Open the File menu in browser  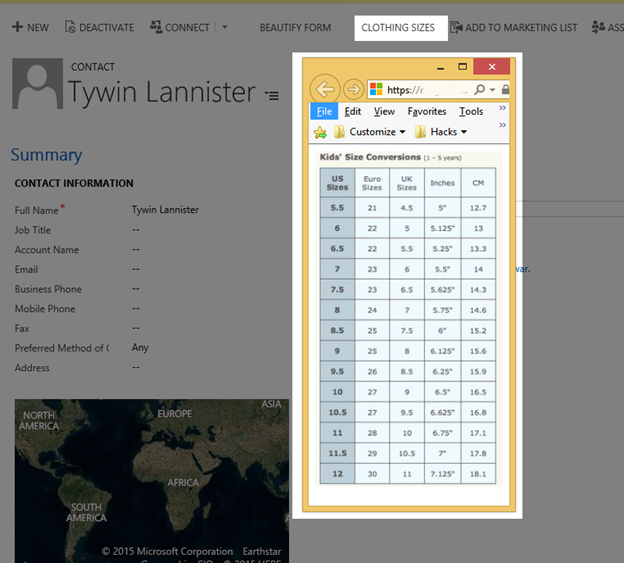[323, 111]
